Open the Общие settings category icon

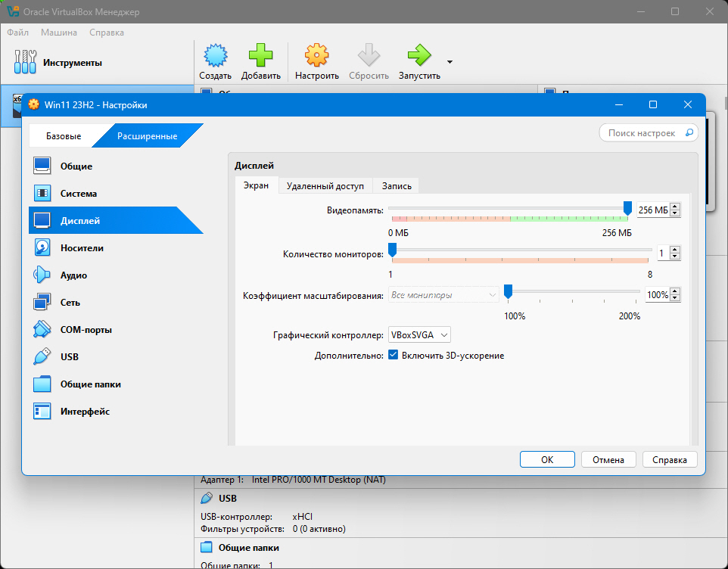[42, 166]
